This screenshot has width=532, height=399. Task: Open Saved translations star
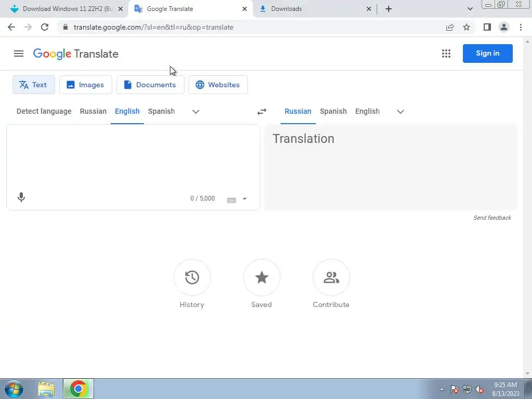(x=262, y=277)
